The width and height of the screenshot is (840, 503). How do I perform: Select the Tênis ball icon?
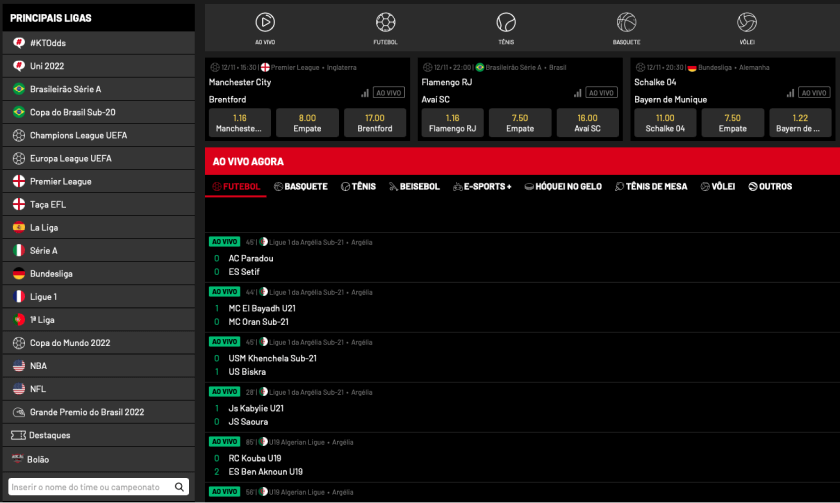pyautogui.click(x=506, y=22)
